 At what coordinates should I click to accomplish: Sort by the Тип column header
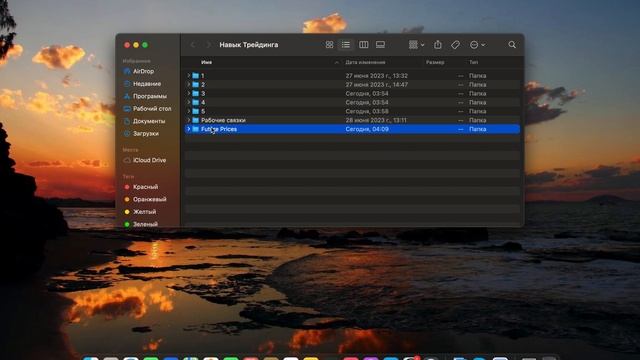click(473, 62)
